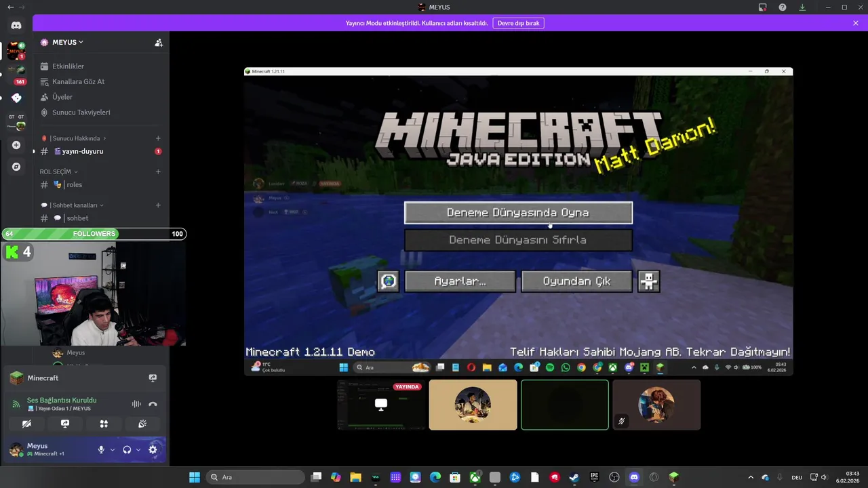
Task: Open voice connection signal strength icon
Action: (16, 404)
